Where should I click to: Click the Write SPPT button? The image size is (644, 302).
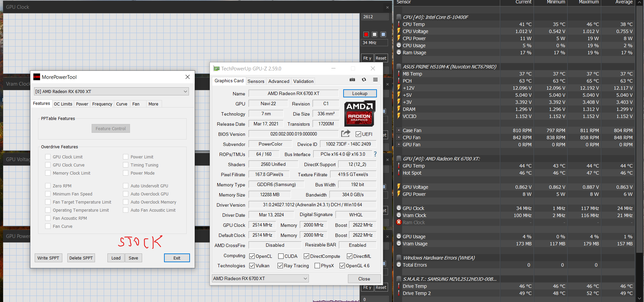48,258
